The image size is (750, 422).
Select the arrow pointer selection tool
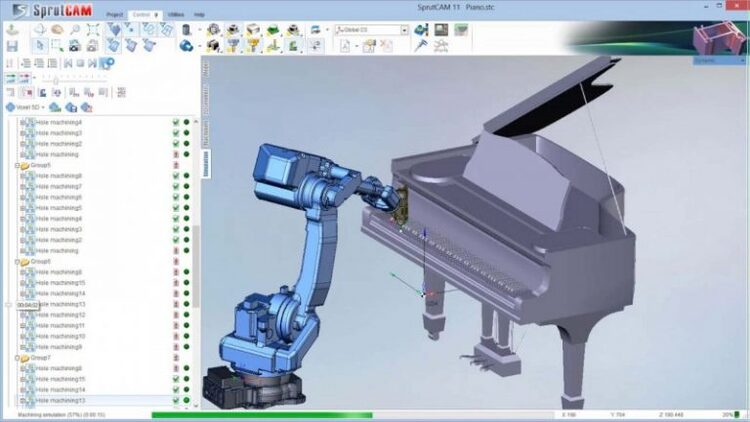[39, 44]
